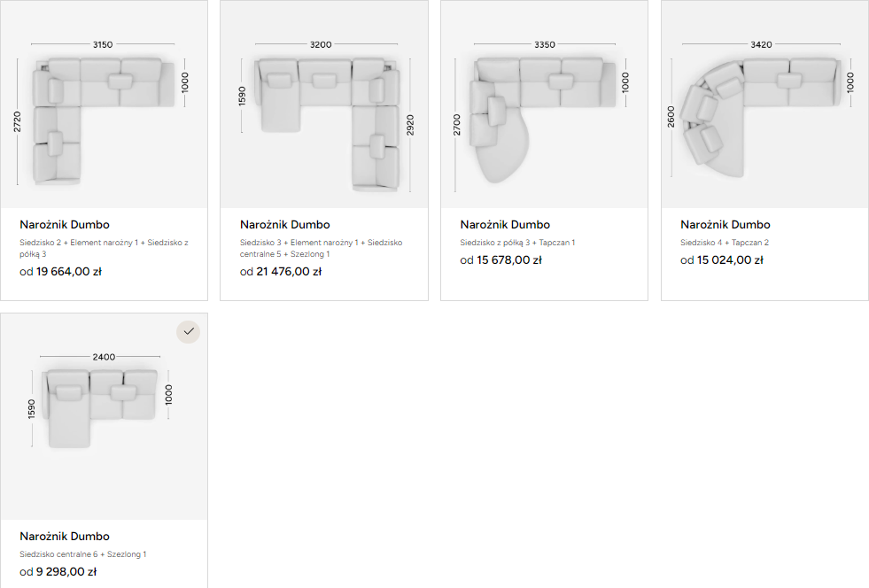Viewport: 869px width, 588px height.
Task: Click description Siedzisko 3 + Element narożny 1
Action: point(321,248)
